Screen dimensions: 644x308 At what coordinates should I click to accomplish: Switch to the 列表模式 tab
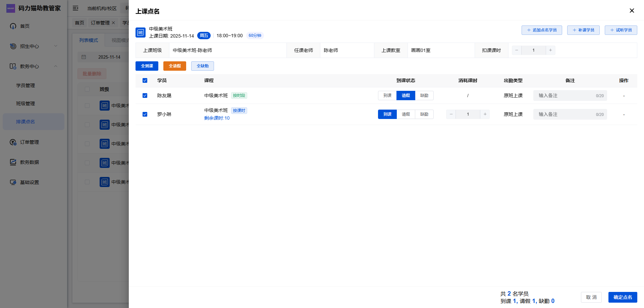coord(89,40)
